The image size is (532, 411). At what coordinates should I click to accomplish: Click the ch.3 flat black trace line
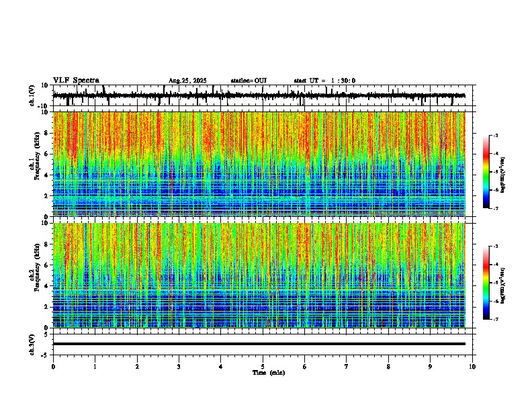click(x=259, y=344)
